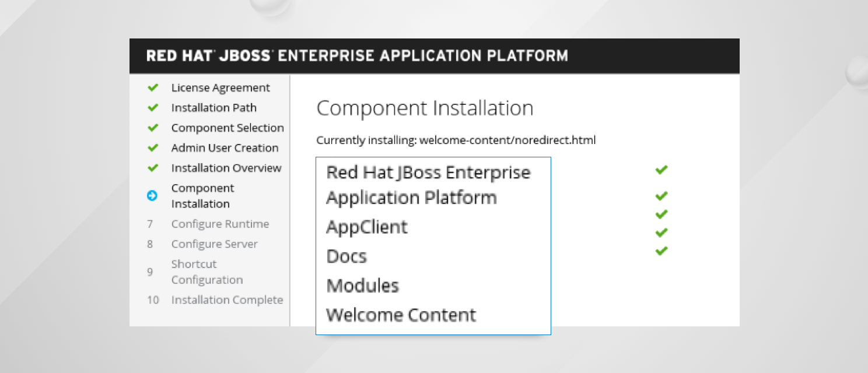Click the License Agreement step text
This screenshot has width=868, height=373.
(x=220, y=88)
